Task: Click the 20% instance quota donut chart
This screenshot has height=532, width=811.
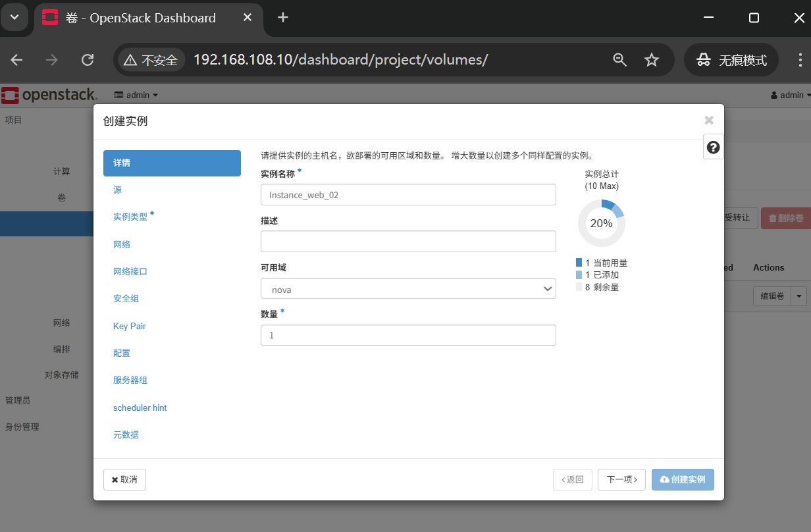Action: (601, 223)
